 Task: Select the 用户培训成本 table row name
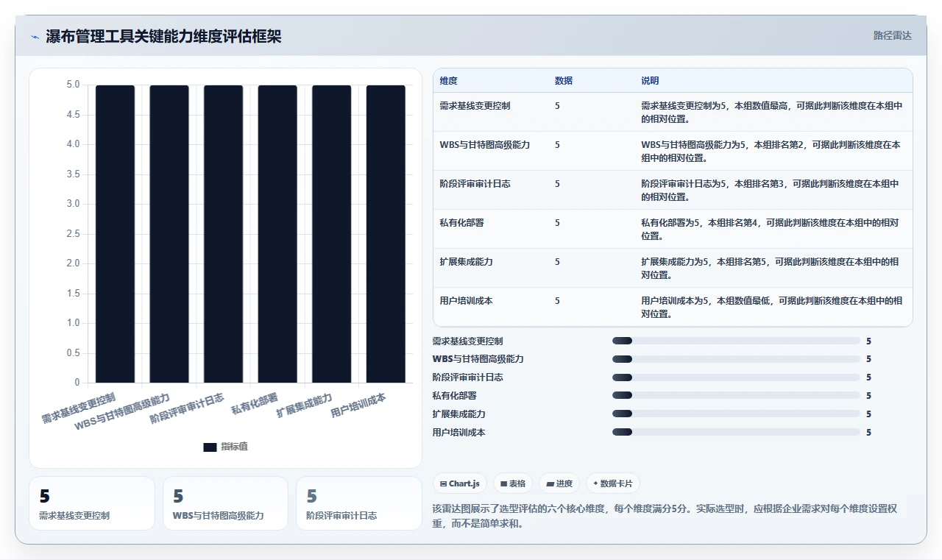click(x=466, y=301)
